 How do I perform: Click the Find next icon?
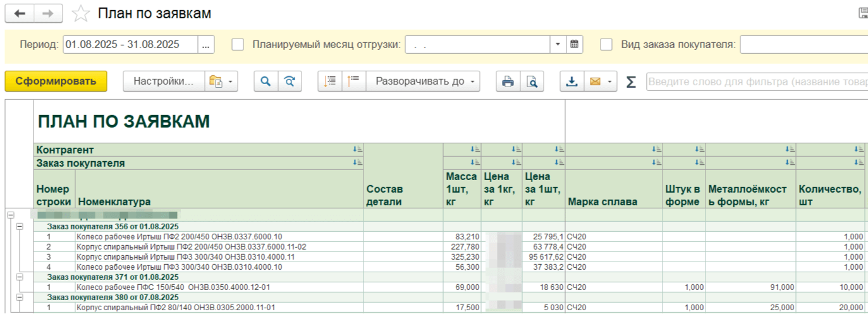point(290,82)
